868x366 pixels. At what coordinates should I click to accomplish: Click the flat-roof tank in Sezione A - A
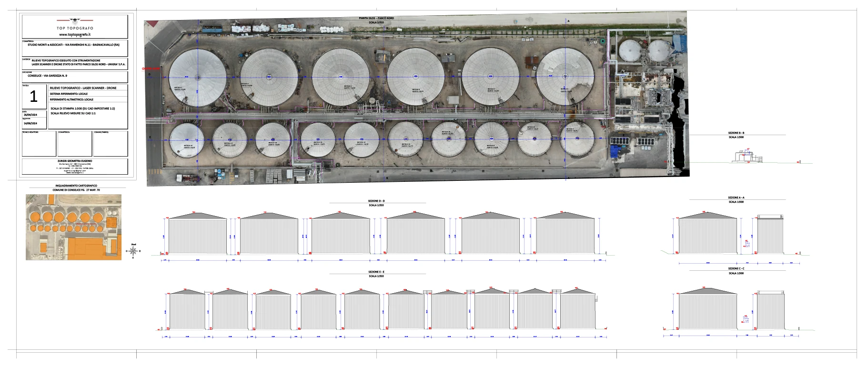tap(770, 235)
